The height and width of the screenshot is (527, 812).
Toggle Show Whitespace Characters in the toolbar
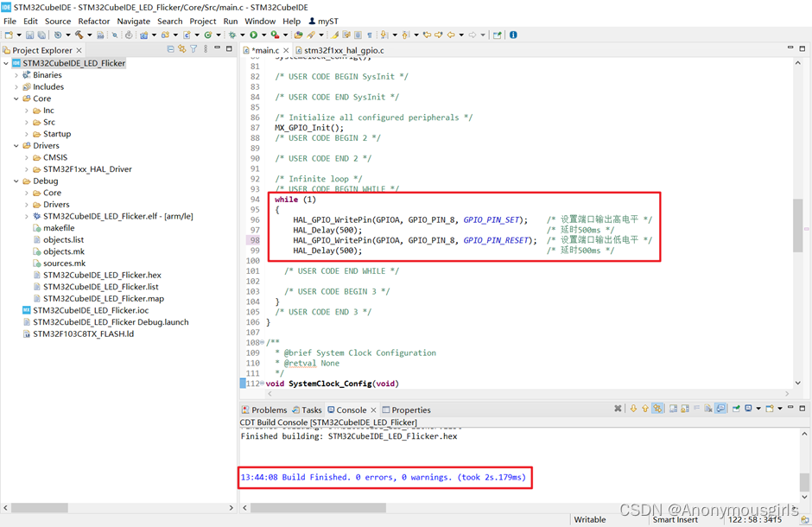point(368,35)
